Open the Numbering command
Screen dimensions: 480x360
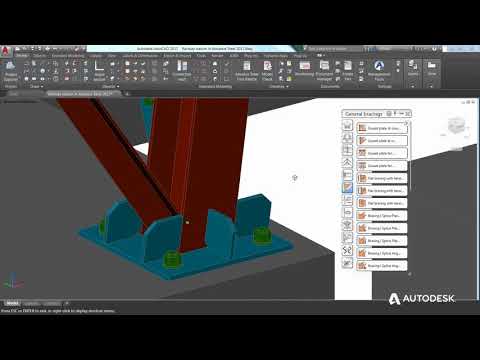click(305, 69)
